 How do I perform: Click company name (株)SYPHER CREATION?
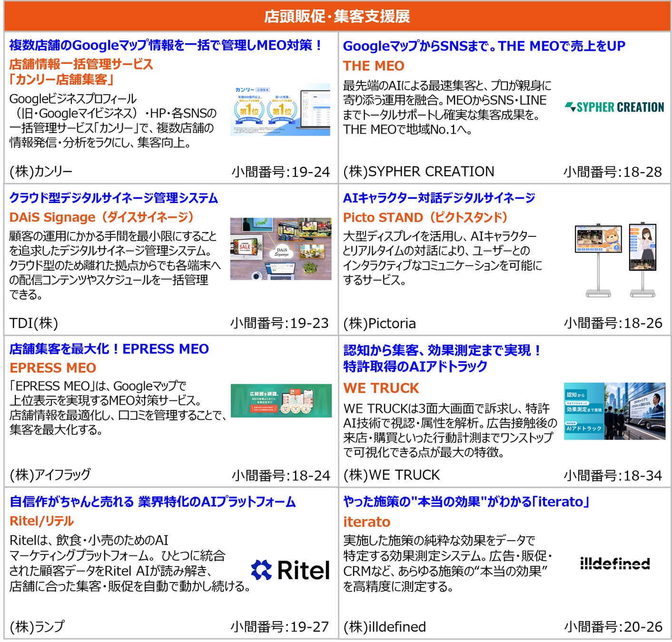(419, 172)
